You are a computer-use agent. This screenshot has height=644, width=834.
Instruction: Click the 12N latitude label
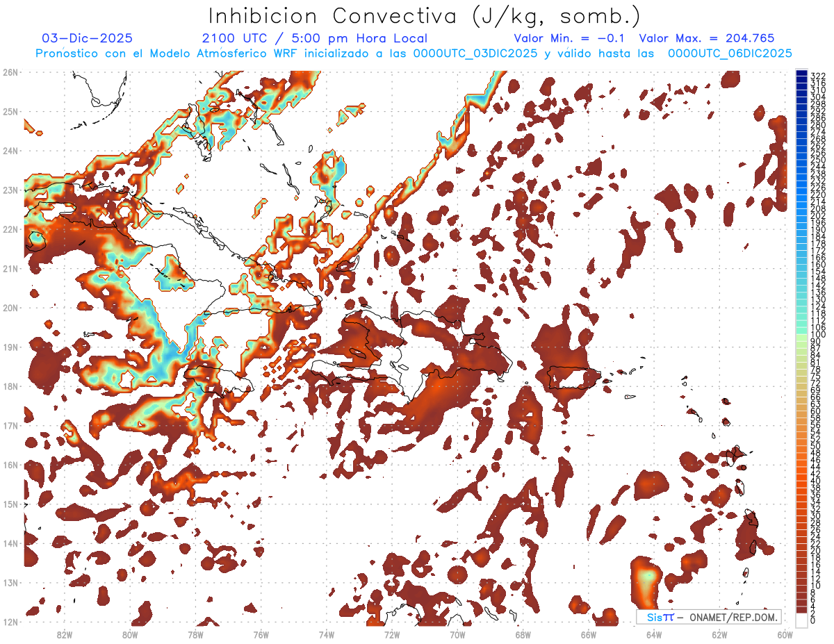pyautogui.click(x=10, y=622)
